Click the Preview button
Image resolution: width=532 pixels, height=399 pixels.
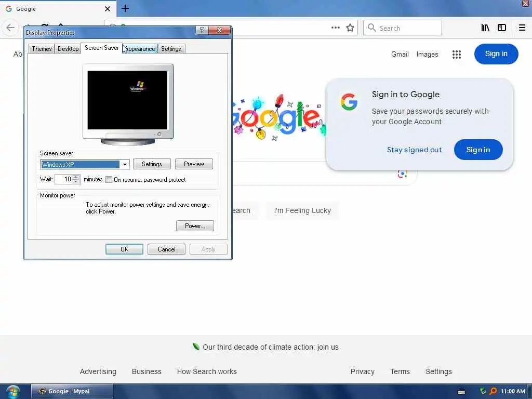point(194,164)
